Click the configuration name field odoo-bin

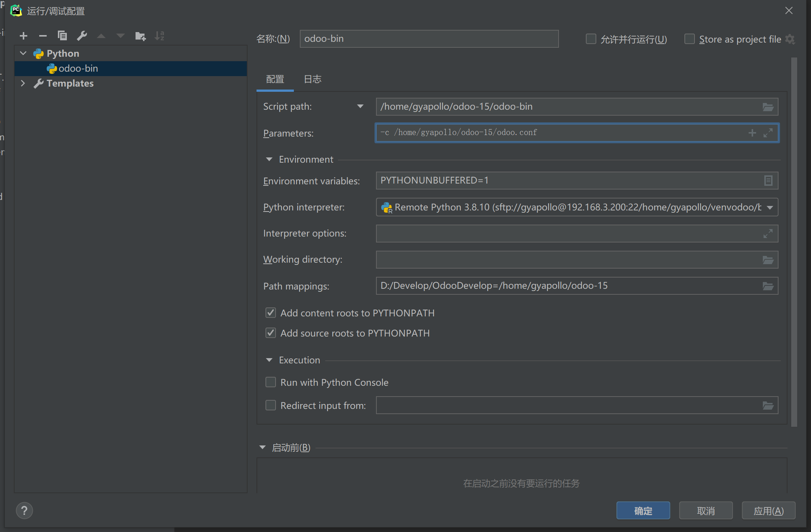coord(429,39)
